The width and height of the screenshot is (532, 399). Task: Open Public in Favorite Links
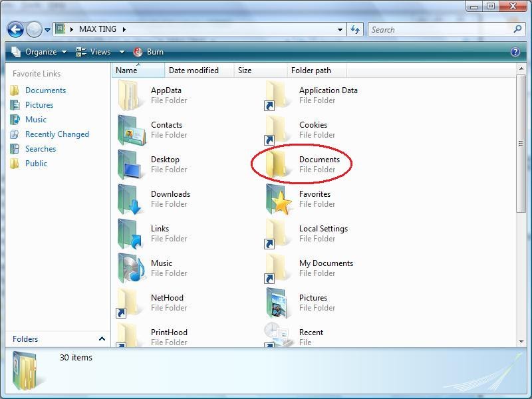click(36, 164)
